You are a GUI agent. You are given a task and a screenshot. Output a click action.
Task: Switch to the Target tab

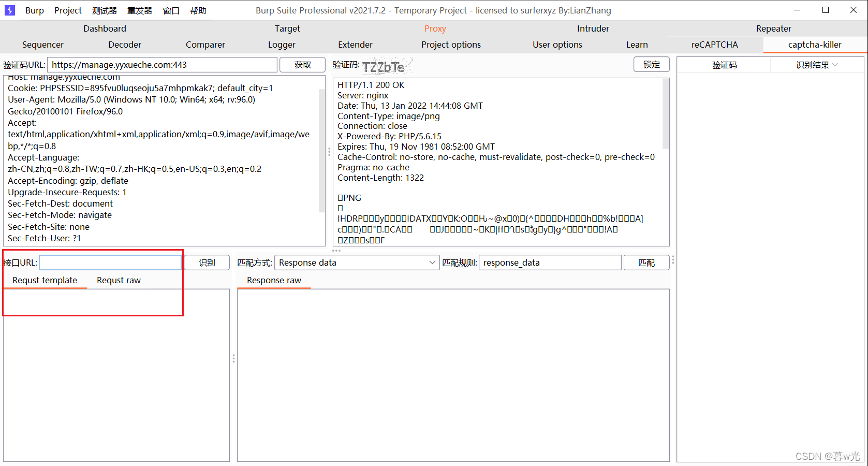287,28
